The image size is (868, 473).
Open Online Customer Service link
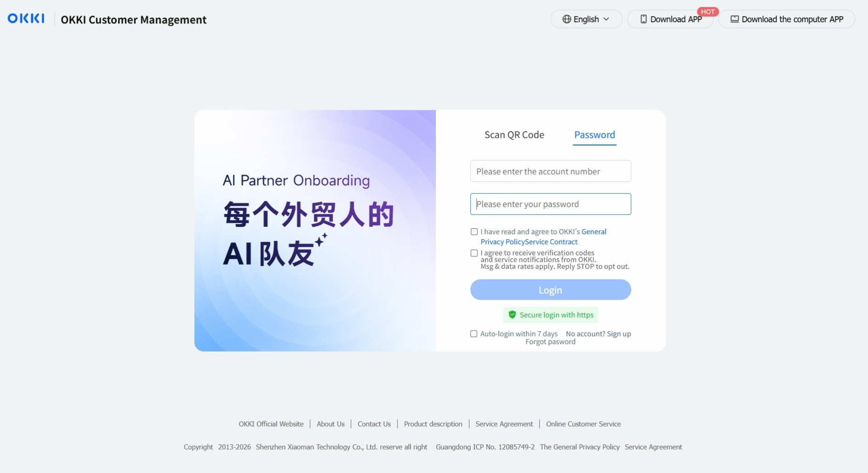(x=583, y=424)
